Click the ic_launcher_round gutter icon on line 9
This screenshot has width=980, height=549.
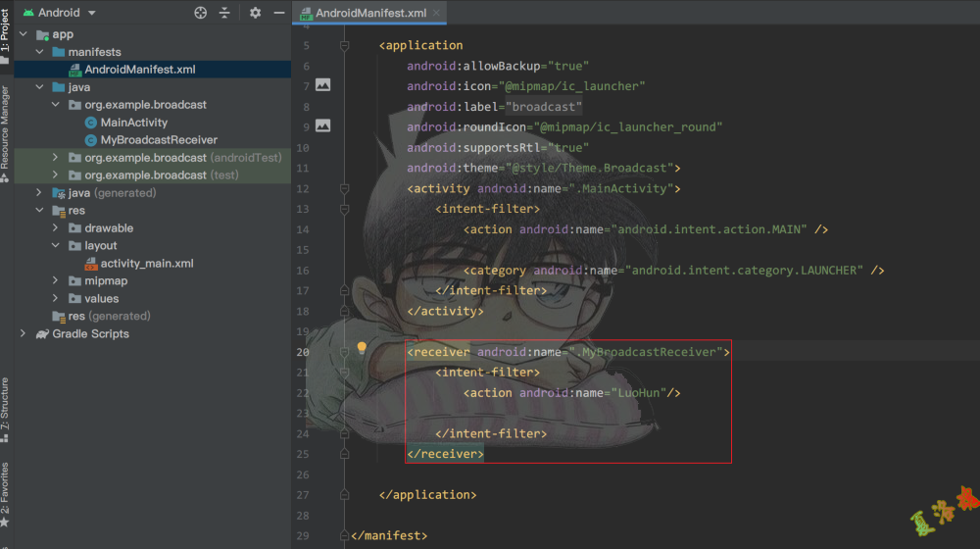(322, 125)
